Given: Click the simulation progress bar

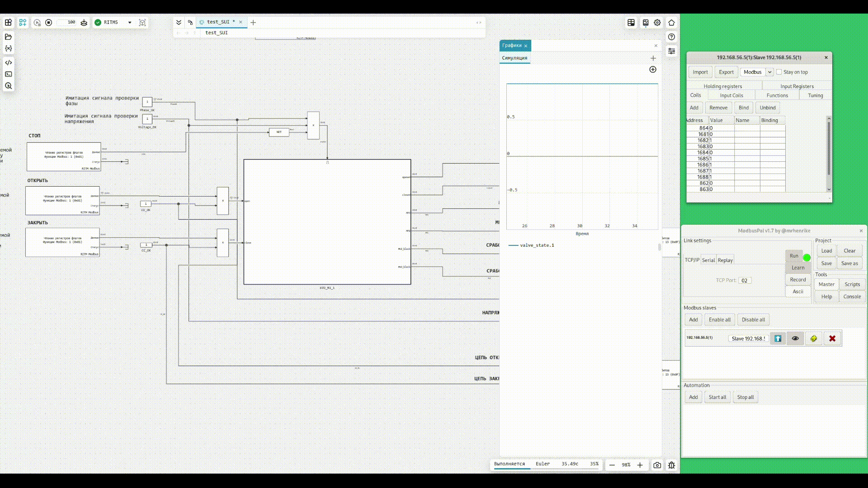Looking at the screenshot, I should pos(546,469).
